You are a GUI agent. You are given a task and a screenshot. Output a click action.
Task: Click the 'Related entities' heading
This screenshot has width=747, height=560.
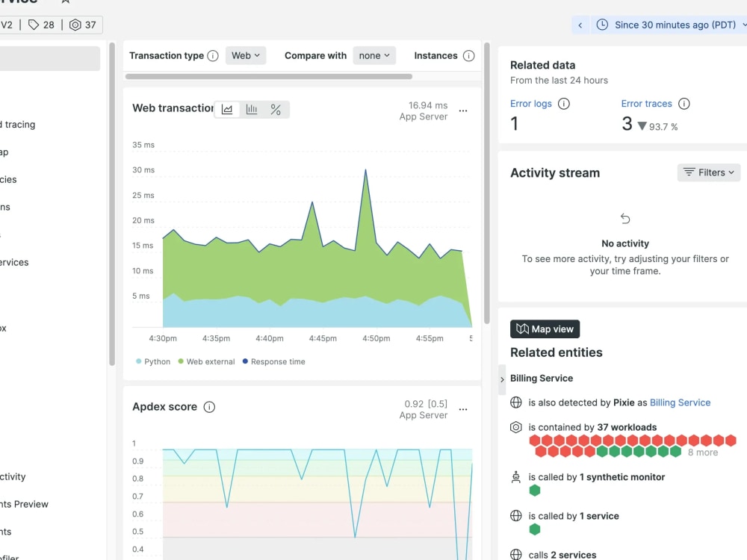[556, 352]
